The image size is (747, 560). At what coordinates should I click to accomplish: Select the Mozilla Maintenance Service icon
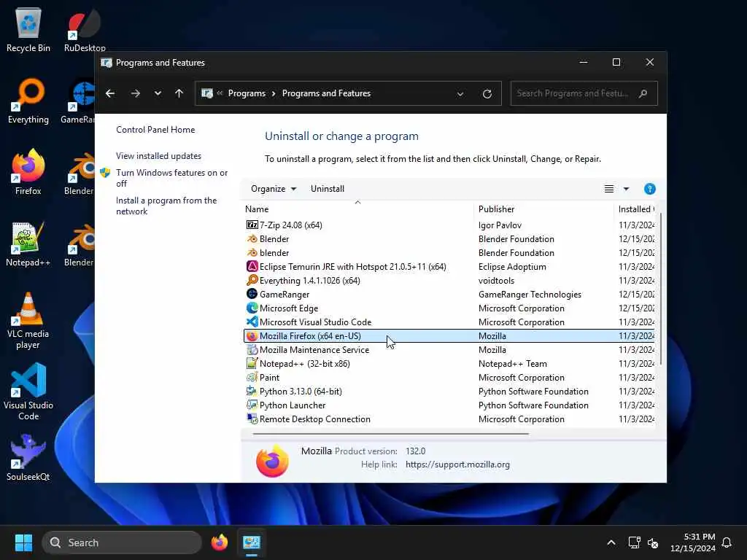pos(252,349)
